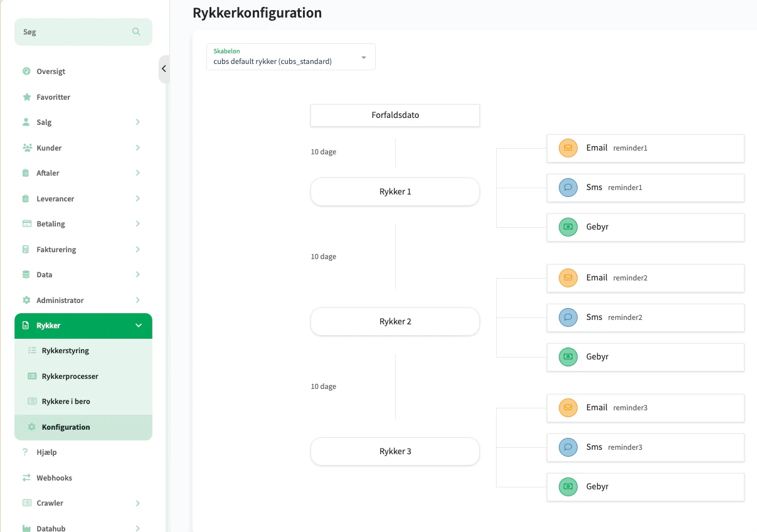
Task: Collapse the Rykker menu section
Action: pyautogui.click(x=139, y=326)
